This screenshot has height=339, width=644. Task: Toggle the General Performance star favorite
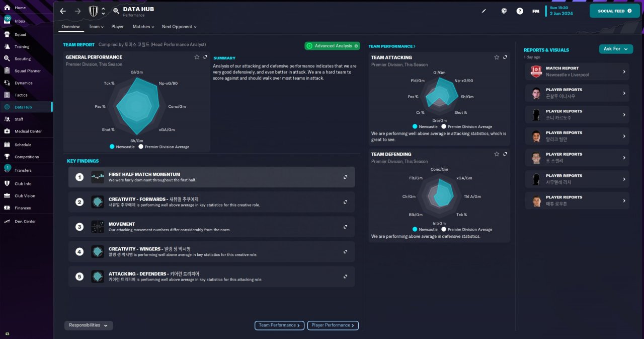(197, 57)
